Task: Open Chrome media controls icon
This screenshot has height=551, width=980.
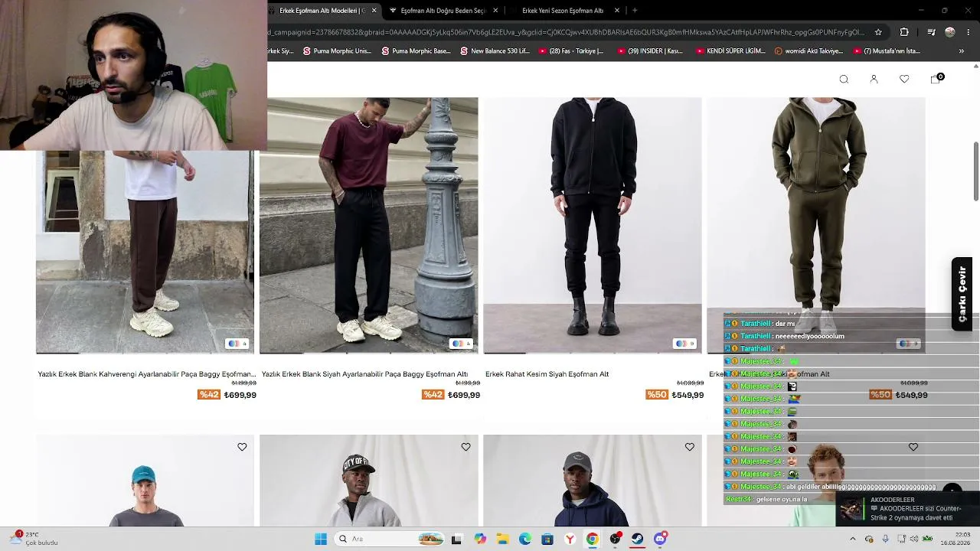Action: [931, 32]
